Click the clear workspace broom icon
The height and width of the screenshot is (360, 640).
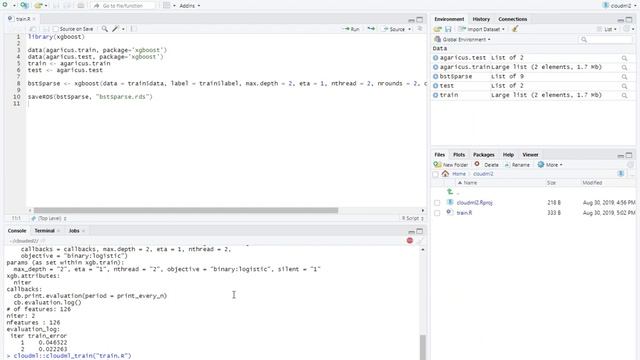515,29
